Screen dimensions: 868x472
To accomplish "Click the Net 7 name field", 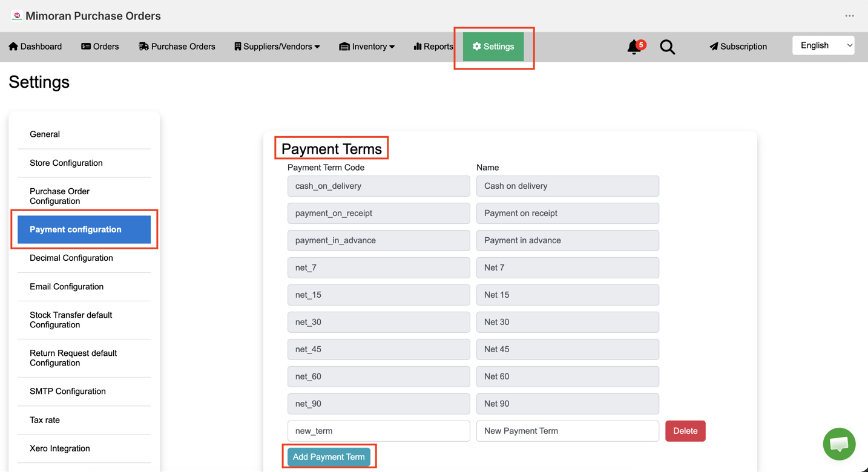I will 568,267.
